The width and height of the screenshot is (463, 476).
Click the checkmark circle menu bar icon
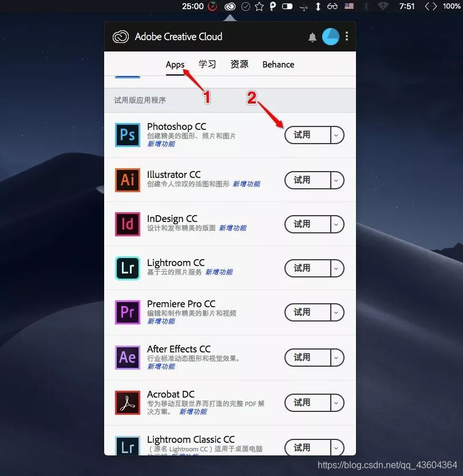point(246,6)
